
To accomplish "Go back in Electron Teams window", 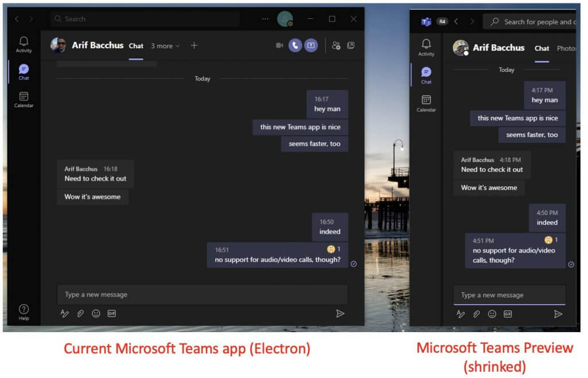I will click(x=17, y=19).
